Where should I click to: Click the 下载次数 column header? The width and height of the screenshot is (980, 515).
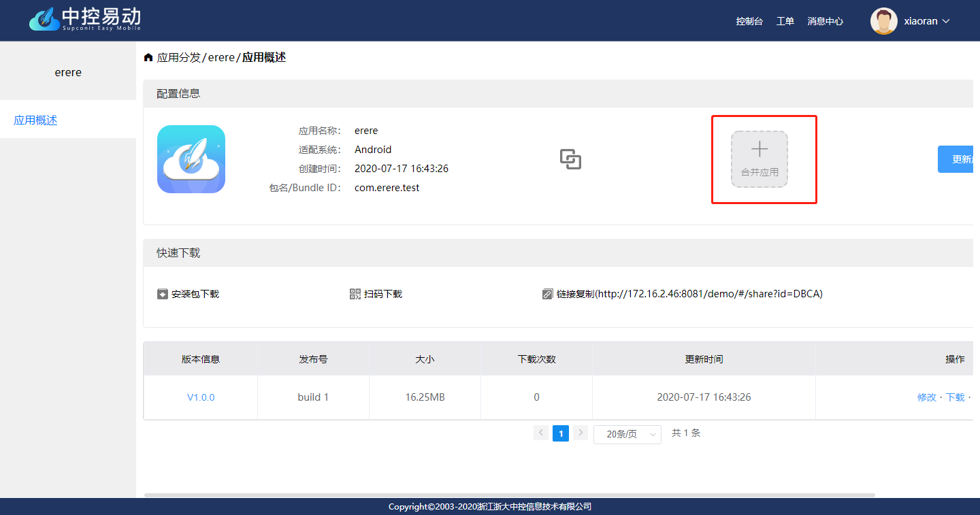click(536, 359)
